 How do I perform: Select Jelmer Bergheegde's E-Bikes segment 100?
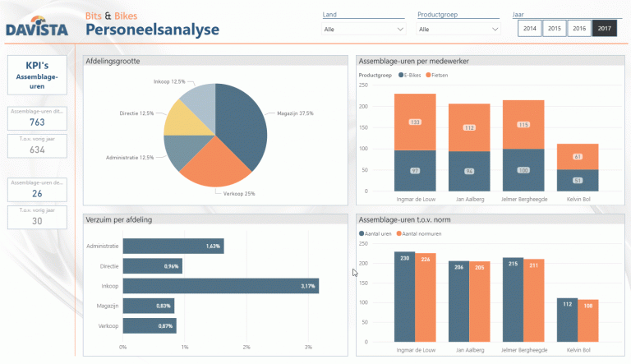(523, 170)
